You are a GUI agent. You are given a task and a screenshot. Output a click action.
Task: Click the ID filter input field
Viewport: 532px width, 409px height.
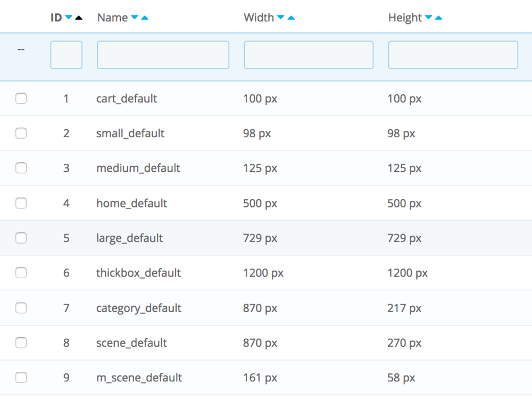coord(66,55)
